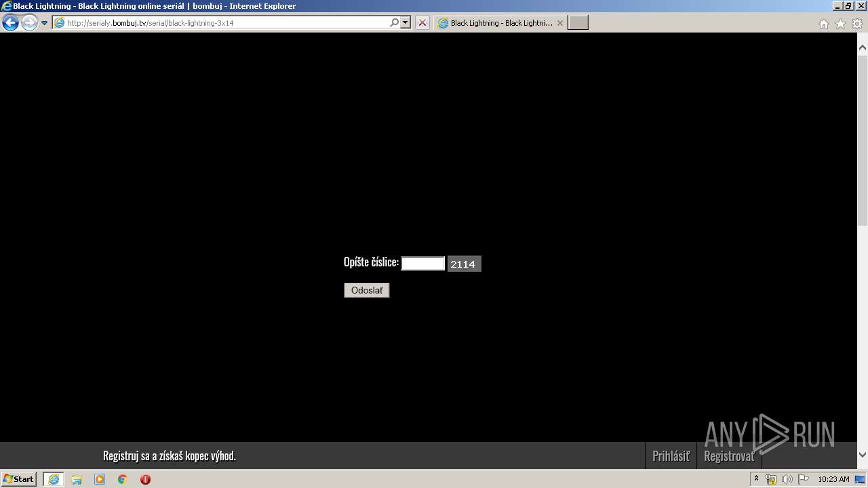The height and width of the screenshot is (488, 868).
Task: Click the address bar search magnifier icon
Action: [395, 22]
